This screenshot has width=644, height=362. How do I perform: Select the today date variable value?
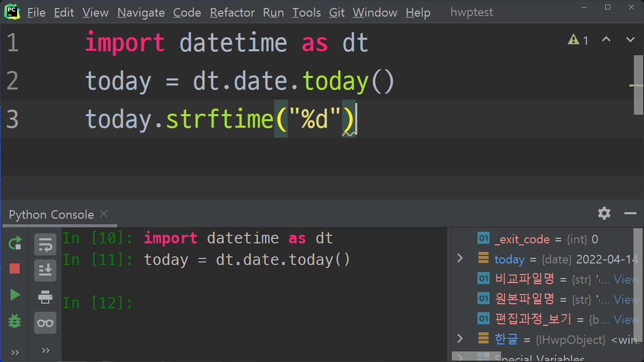tap(607, 259)
